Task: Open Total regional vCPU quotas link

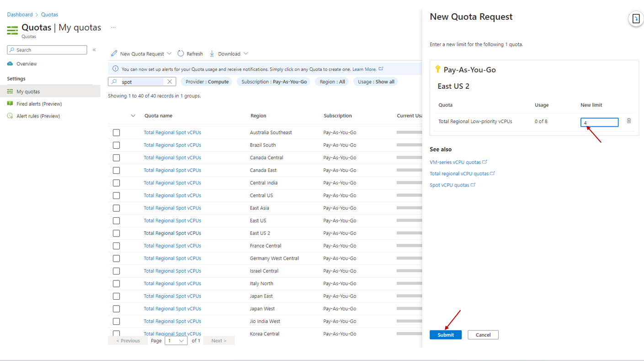Action: pyautogui.click(x=459, y=173)
